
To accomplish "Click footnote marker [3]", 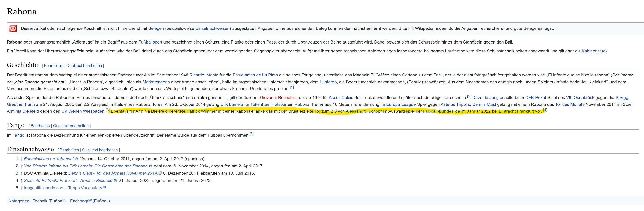I will pyautogui.click(x=108, y=110).
